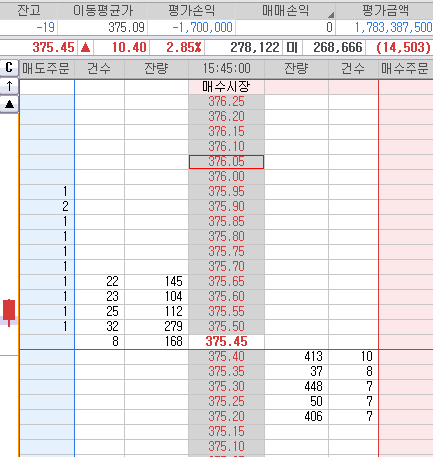Click the buy order cell at 375.40
433x457 pixels.
(x=406, y=357)
